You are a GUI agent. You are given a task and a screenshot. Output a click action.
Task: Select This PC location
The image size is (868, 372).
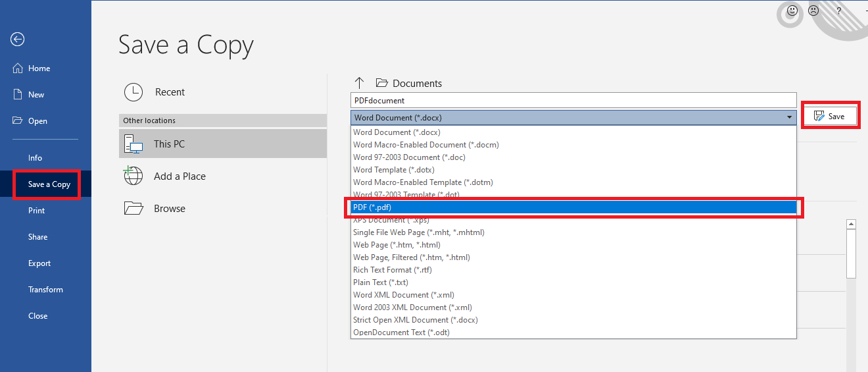point(223,144)
